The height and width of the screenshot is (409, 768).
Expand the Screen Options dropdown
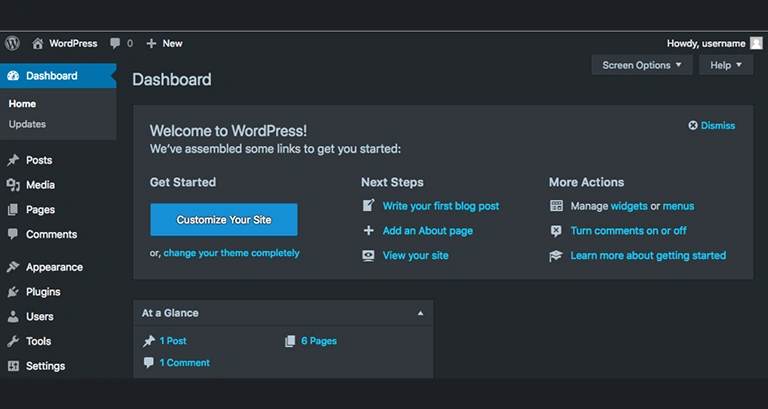641,65
